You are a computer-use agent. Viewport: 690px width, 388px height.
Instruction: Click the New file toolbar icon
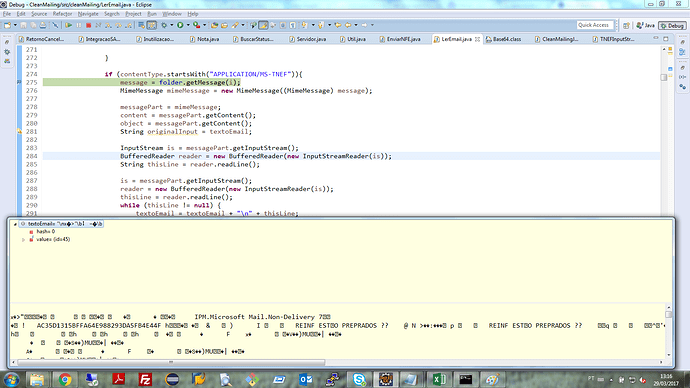coord(7,25)
